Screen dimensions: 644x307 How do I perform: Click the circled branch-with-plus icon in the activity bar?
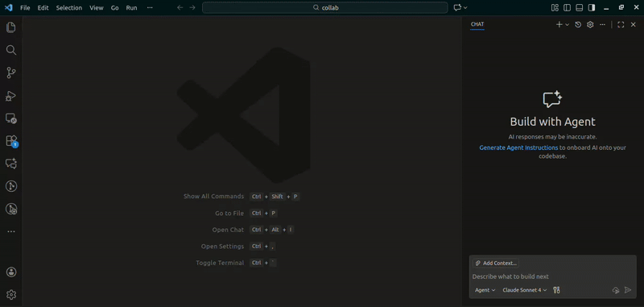click(x=11, y=209)
